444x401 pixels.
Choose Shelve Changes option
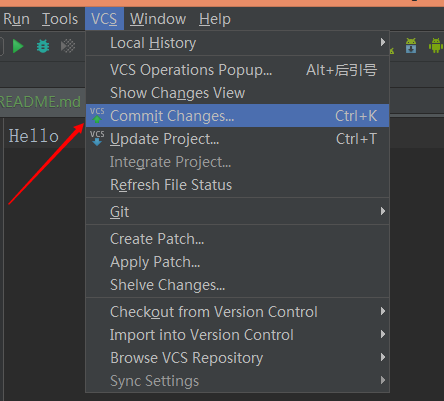click(x=237, y=285)
